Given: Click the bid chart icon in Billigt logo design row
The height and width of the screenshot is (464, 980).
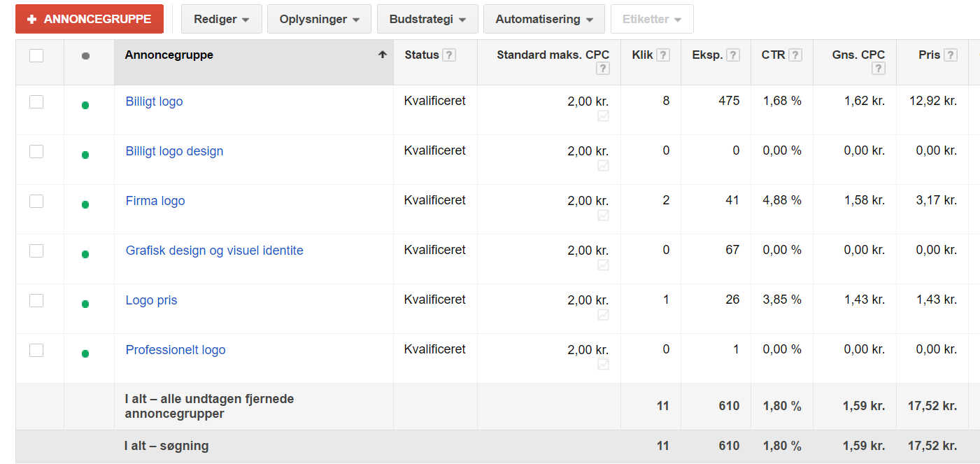Looking at the screenshot, I should click(x=603, y=166).
